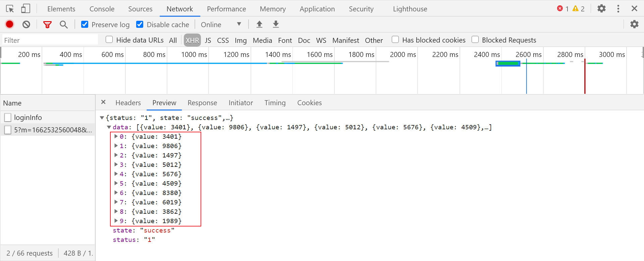
Task: Open the Headers detail tab
Action: pos(128,103)
